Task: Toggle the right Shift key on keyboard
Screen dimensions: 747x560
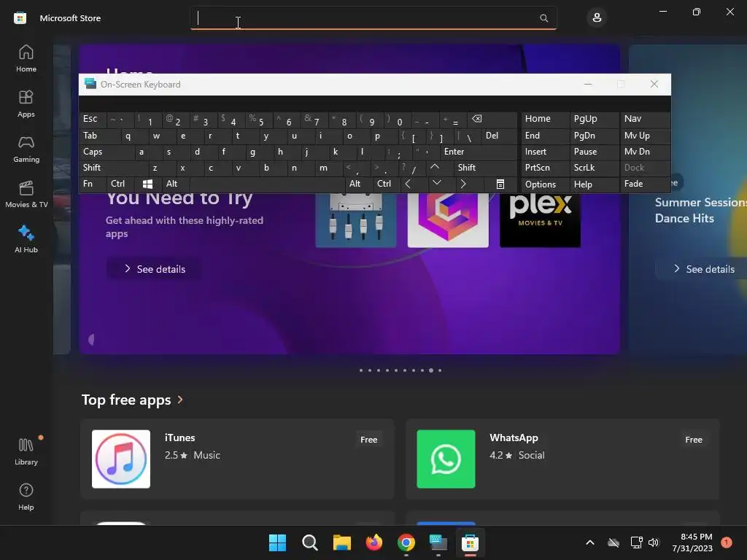Action: [485, 167]
